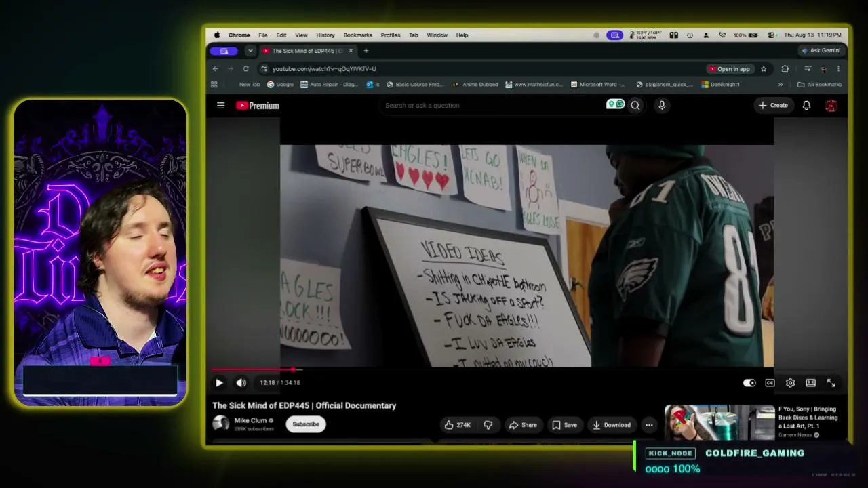Click the YouTube search magnifier button
Image resolution: width=868 pixels, height=488 pixels.
point(635,106)
